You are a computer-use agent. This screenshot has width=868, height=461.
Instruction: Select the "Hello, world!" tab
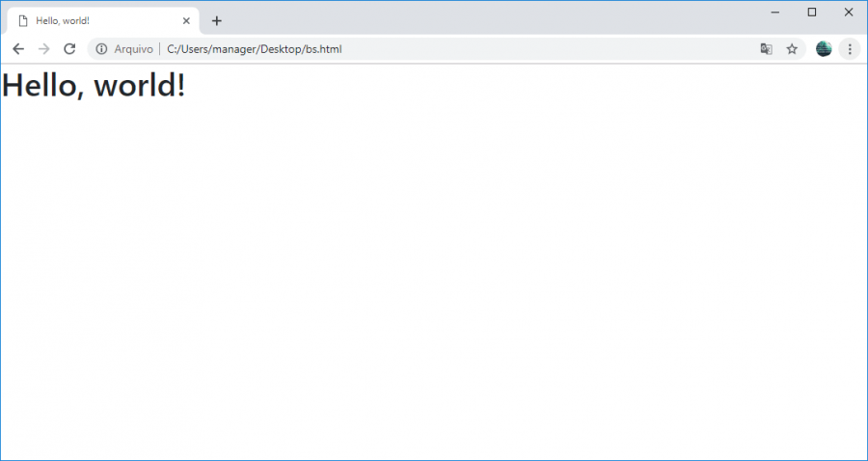coord(102,21)
